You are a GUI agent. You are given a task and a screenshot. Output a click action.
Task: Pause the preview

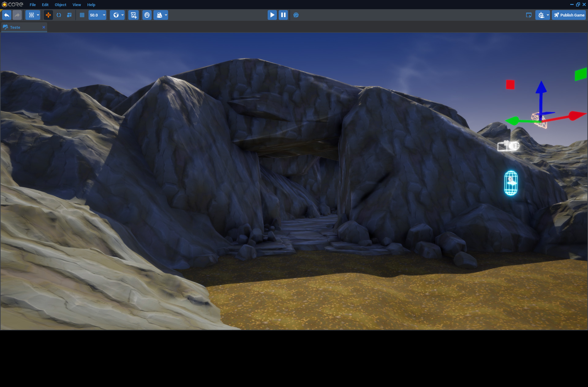pyautogui.click(x=283, y=15)
